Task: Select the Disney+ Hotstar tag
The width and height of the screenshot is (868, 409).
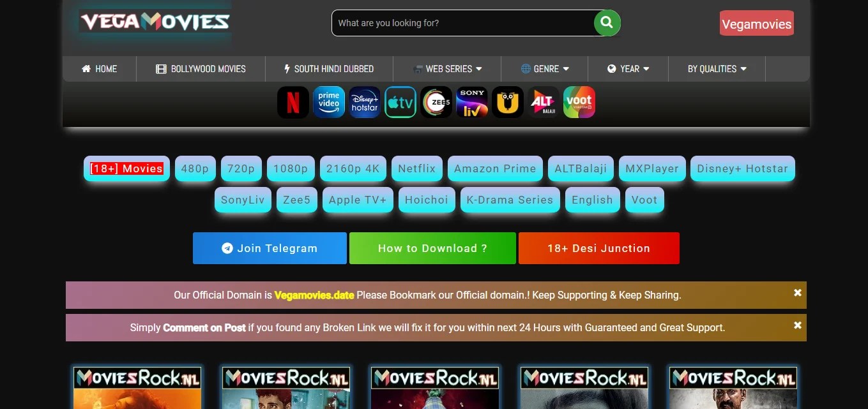Action: coord(743,168)
